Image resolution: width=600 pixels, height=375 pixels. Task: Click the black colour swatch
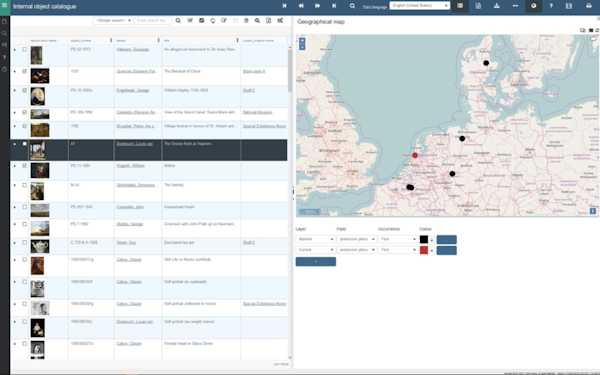point(424,240)
